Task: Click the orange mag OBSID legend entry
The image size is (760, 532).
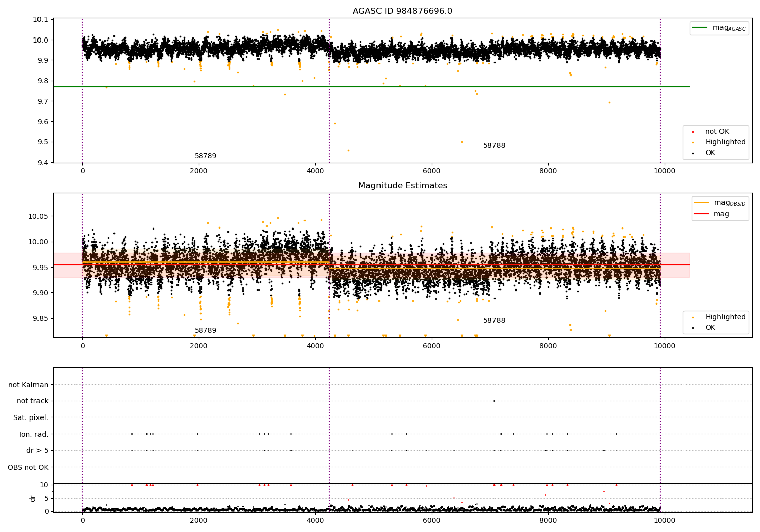Action: point(702,203)
